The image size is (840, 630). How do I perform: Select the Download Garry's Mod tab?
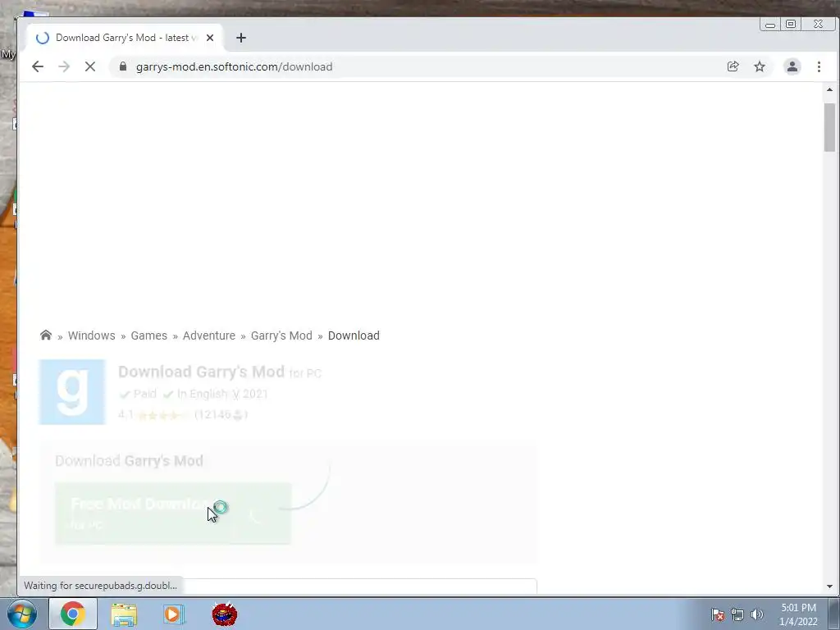coord(125,38)
